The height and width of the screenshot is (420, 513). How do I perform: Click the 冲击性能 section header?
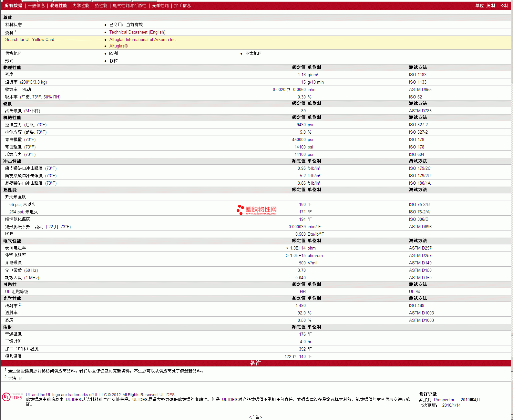tap(12, 161)
